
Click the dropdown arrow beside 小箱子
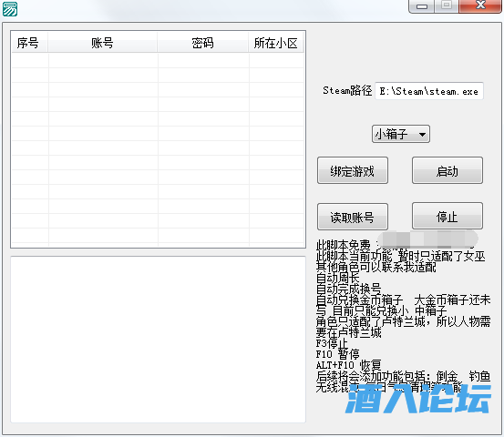422,134
